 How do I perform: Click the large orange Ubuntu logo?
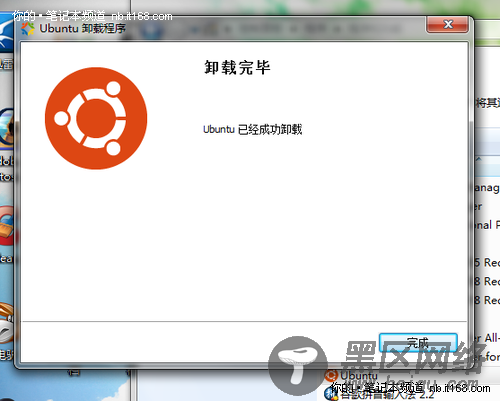pyautogui.click(x=96, y=118)
